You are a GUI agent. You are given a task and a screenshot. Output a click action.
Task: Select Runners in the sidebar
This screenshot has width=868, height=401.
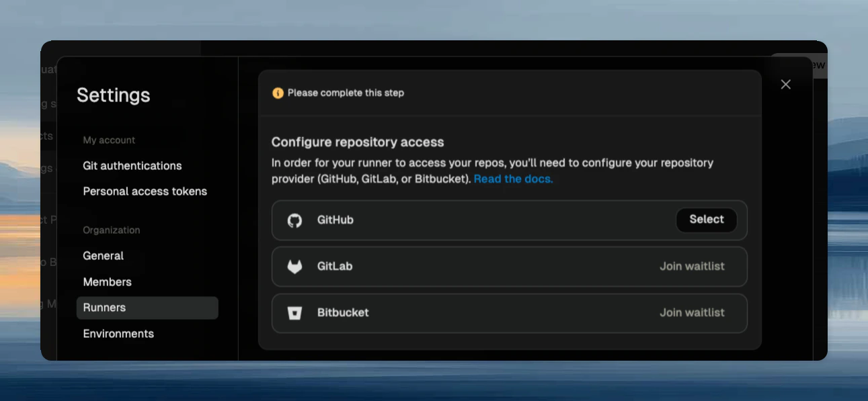pyautogui.click(x=104, y=308)
